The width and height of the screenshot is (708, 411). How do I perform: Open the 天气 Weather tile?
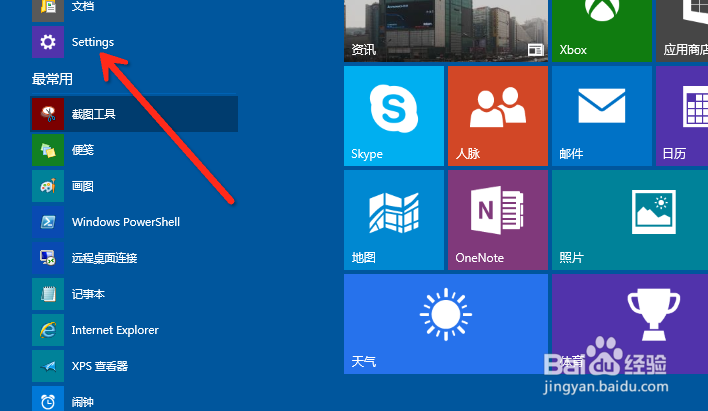click(446, 324)
